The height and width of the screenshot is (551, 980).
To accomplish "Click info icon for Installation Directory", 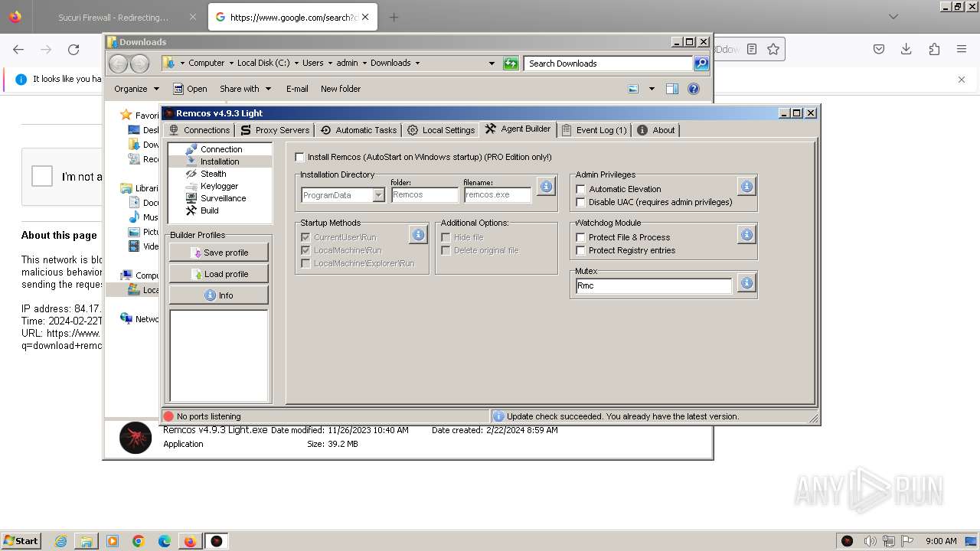I will 546,186.
